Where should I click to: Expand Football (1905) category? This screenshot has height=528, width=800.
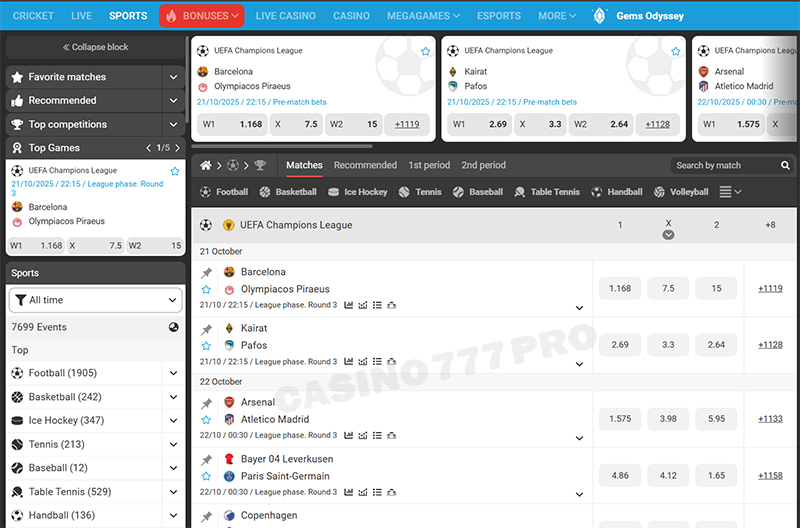173,373
